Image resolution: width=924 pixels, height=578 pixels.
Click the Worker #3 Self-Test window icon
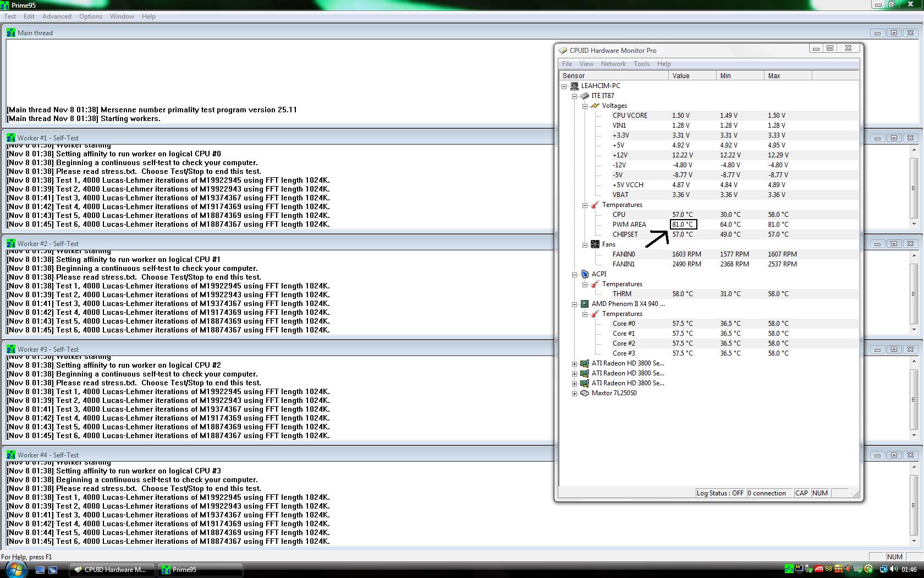pos(11,349)
